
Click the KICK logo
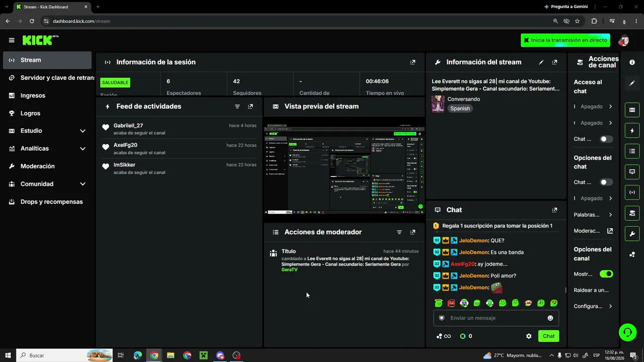40,40
